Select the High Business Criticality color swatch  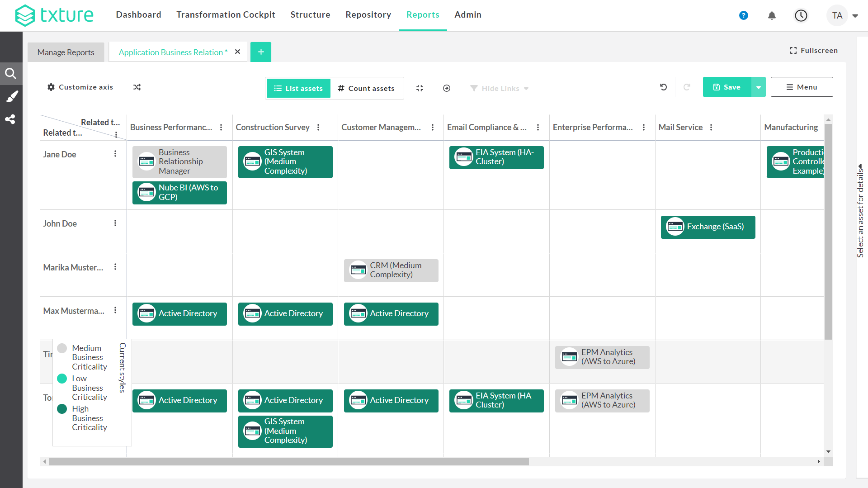tap(62, 409)
